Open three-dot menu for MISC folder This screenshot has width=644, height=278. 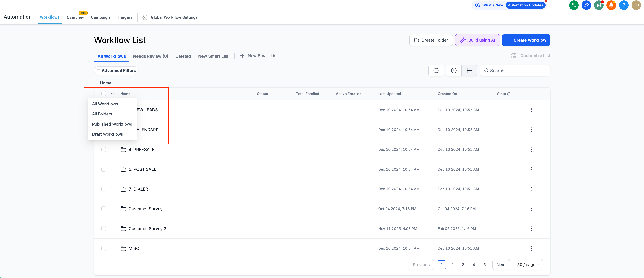pyautogui.click(x=531, y=248)
